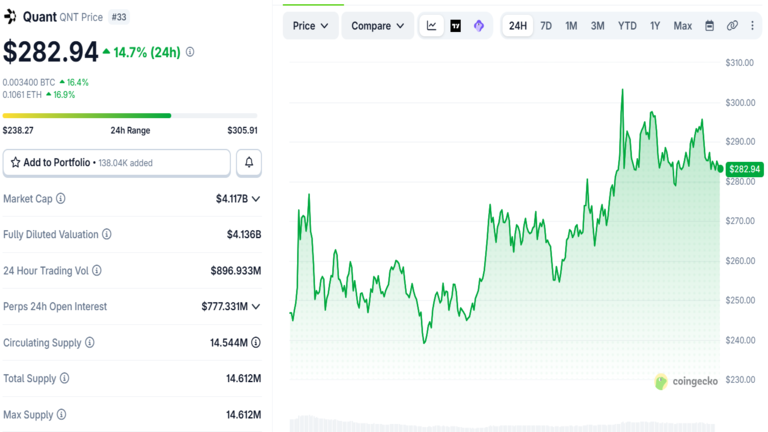This screenshot has height=432, width=768.
Task: Open Fully Diluted Valuation info icon
Action: tap(107, 234)
